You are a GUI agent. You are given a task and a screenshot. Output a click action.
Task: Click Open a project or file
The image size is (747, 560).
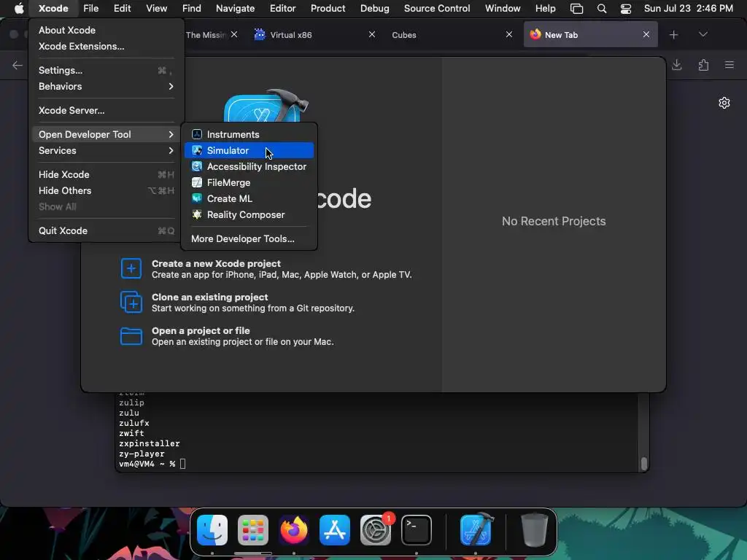pyautogui.click(x=201, y=330)
